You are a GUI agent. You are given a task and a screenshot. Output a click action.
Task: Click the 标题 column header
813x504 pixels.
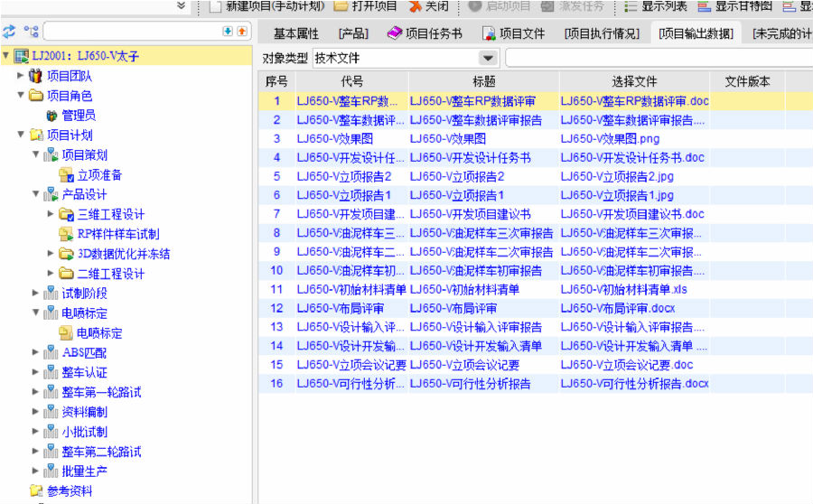pos(484,81)
